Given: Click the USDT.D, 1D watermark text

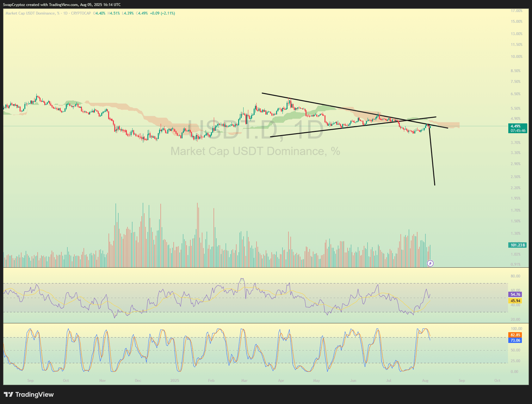Looking at the screenshot, I should tap(255, 130).
